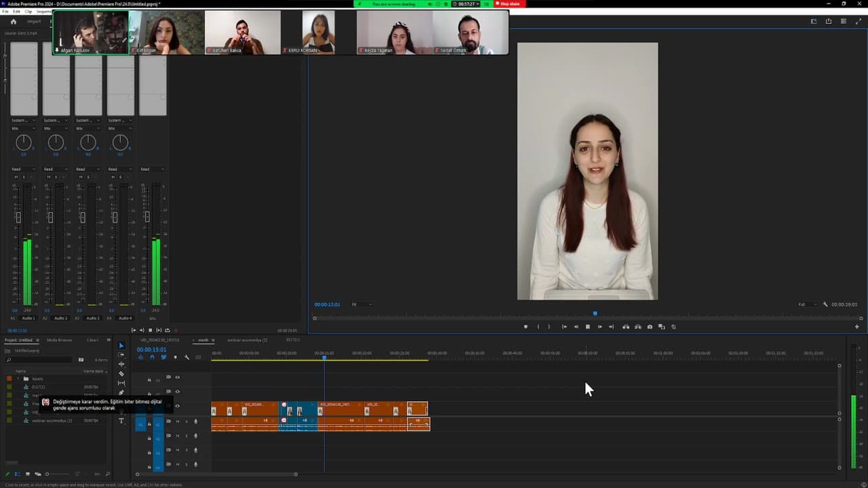Enable voice-over record on track A1
This screenshot has width=868, height=488.
[x=196, y=422]
